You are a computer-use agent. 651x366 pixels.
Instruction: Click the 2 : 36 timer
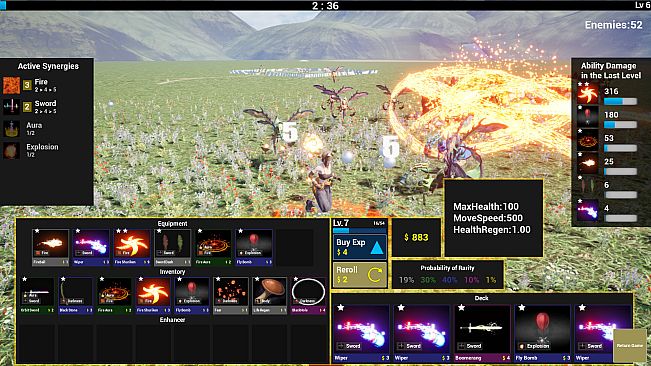(326, 6)
